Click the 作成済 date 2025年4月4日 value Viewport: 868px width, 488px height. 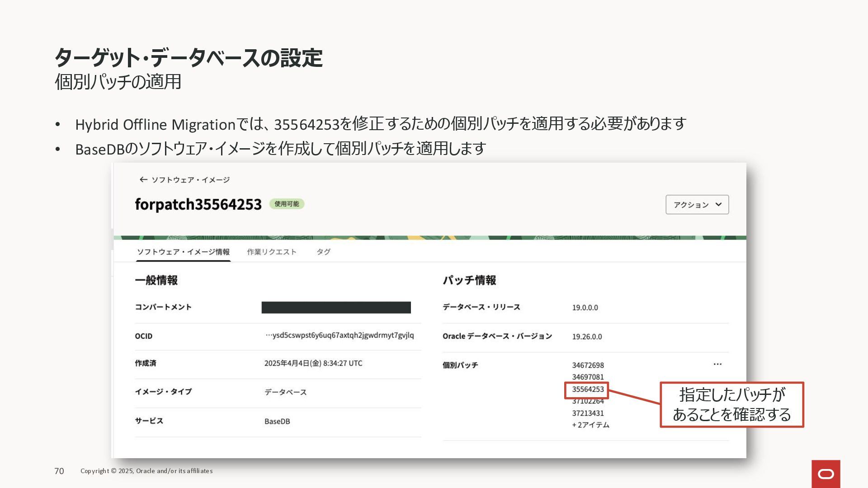(313, 363)
